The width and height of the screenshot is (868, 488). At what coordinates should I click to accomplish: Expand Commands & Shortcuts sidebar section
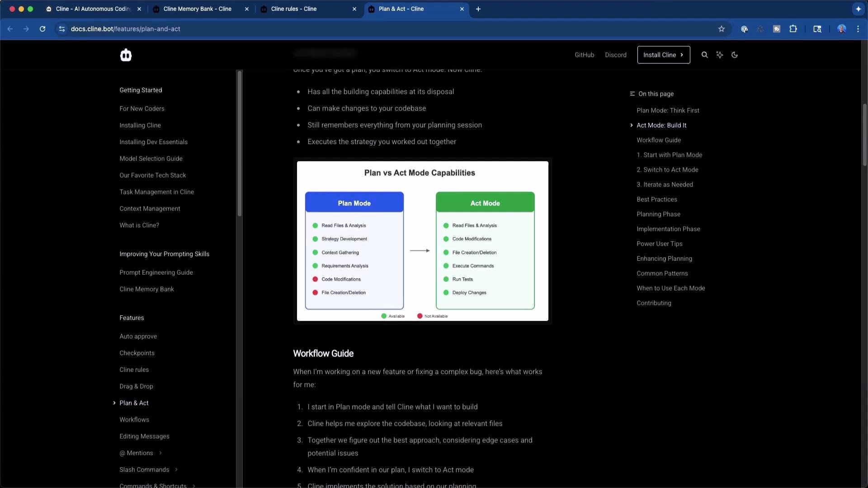194,486
